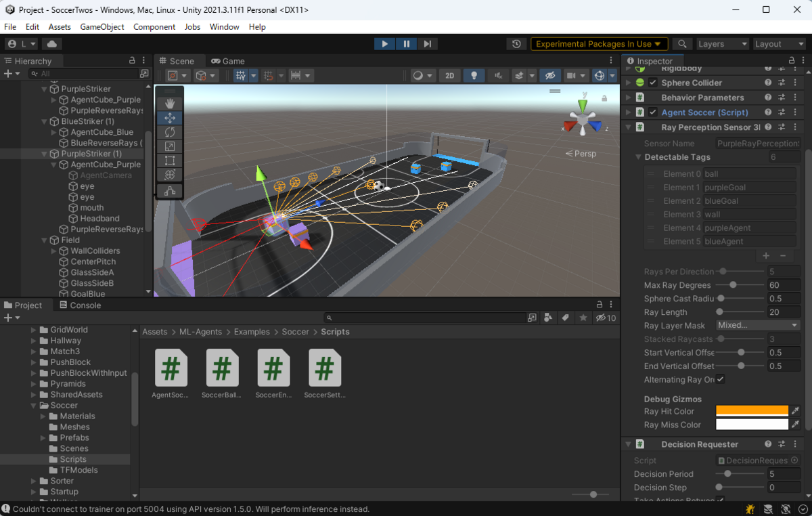Toggle scene lighting lightbulb icon
This screenshot has width=812, height=516.
[474, 76]
